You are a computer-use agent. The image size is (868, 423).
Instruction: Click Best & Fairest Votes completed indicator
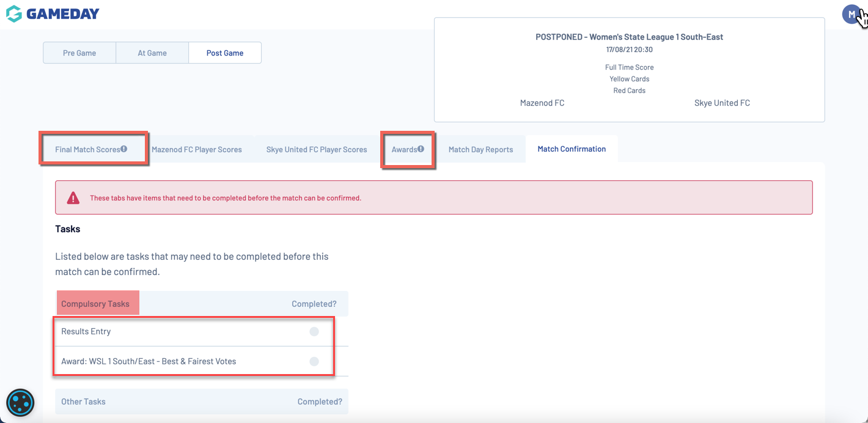pos(314,361)
